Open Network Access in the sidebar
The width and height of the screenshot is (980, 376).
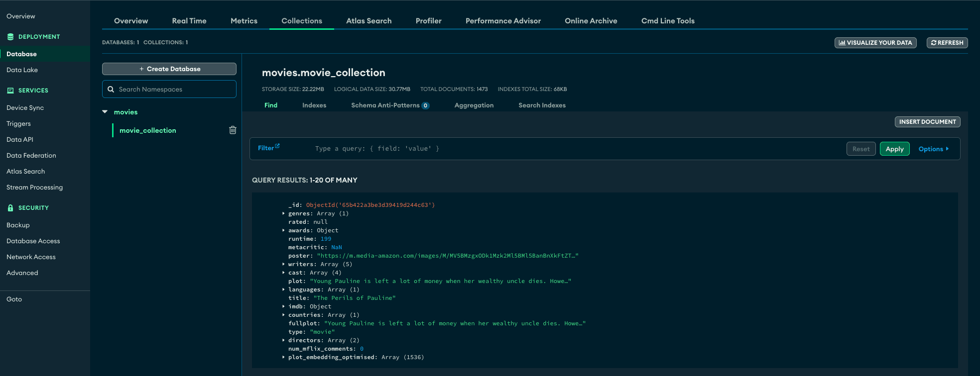(31, 257)
